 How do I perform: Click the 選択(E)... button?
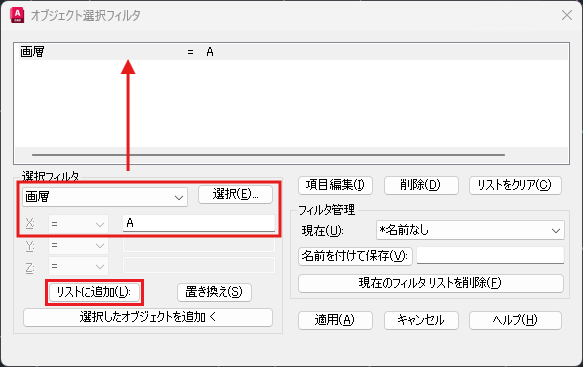(x=235, y=194)
